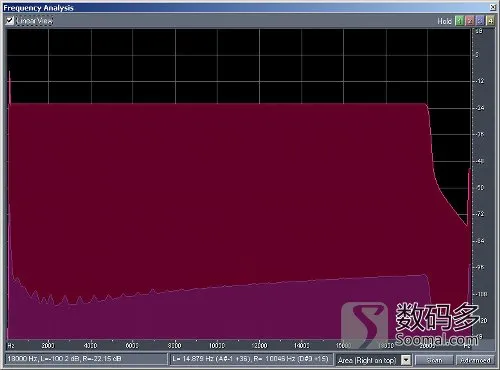The width and height of the screenshot is (500, 370).
Task: Click the Linear View label text
Action: 34,21
